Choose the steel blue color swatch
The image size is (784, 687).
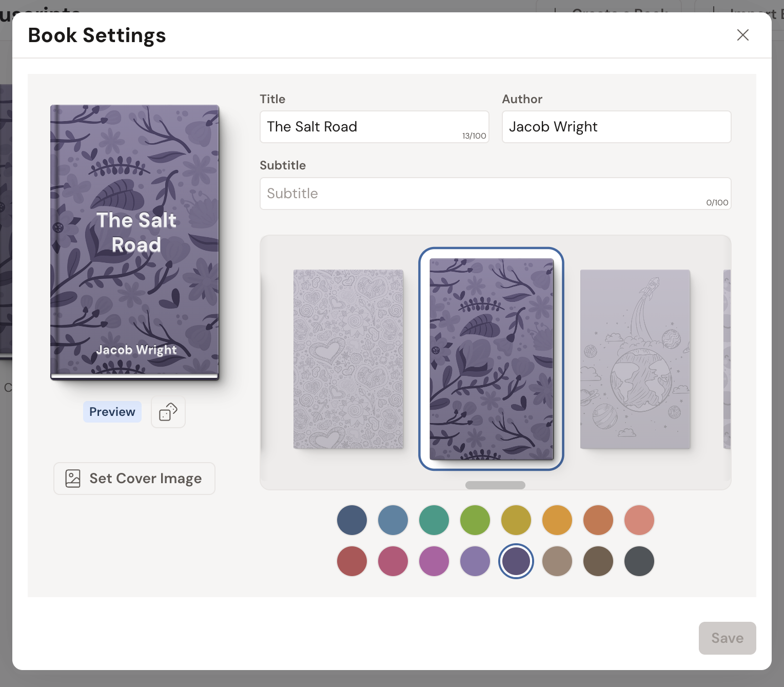[x=393, y=520]
